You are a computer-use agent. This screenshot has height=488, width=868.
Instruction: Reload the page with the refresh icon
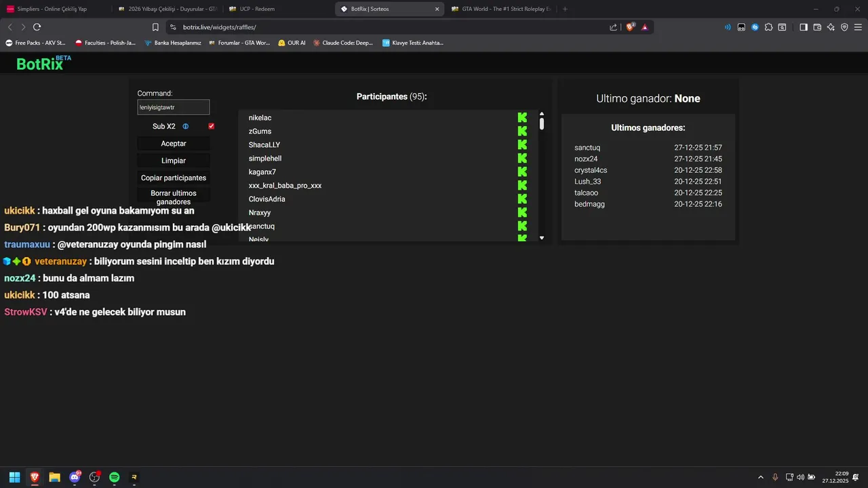(37, 27)
